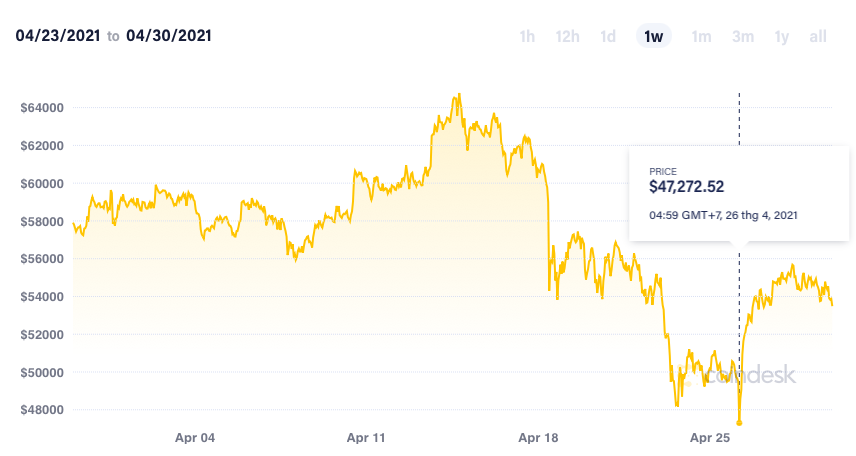This screenshot has height=456, width=856.
Task: Show the 3m price range
Action: (x=742, y=37)
